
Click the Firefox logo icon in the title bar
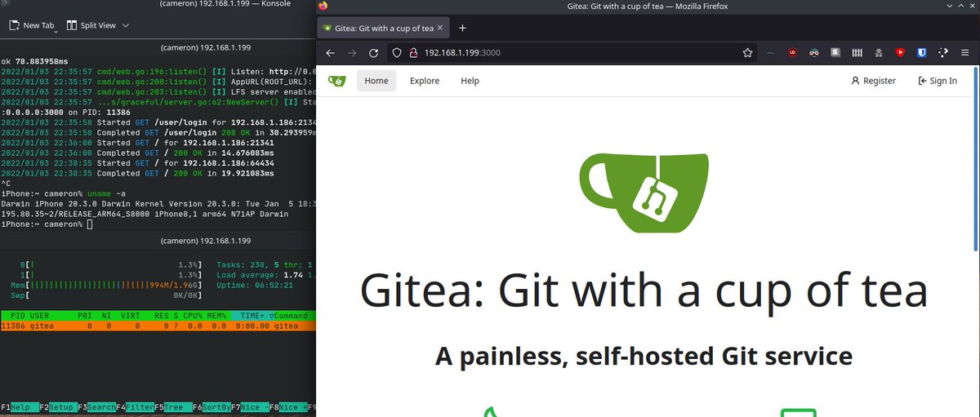323,6
